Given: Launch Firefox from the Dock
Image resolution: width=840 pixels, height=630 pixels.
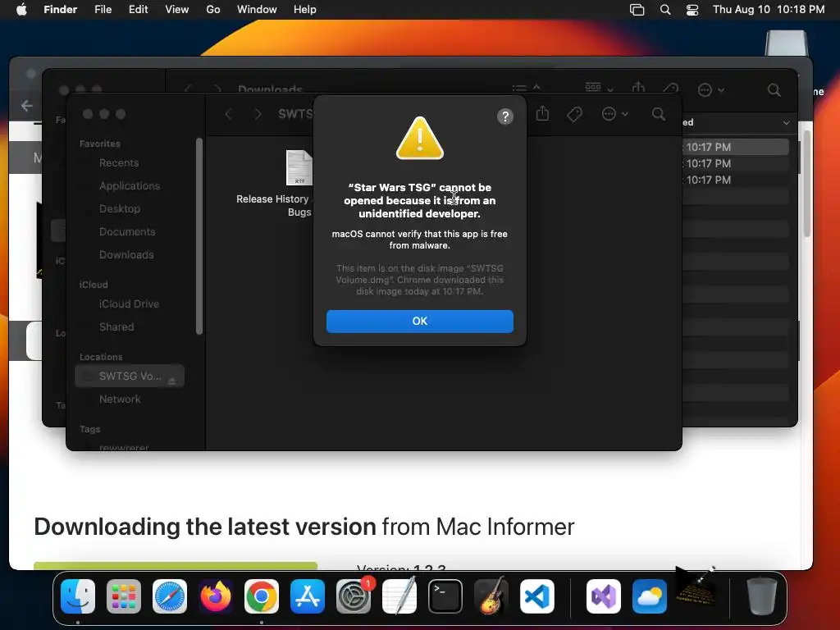Looking at the screenshot, I should [216, 596].
